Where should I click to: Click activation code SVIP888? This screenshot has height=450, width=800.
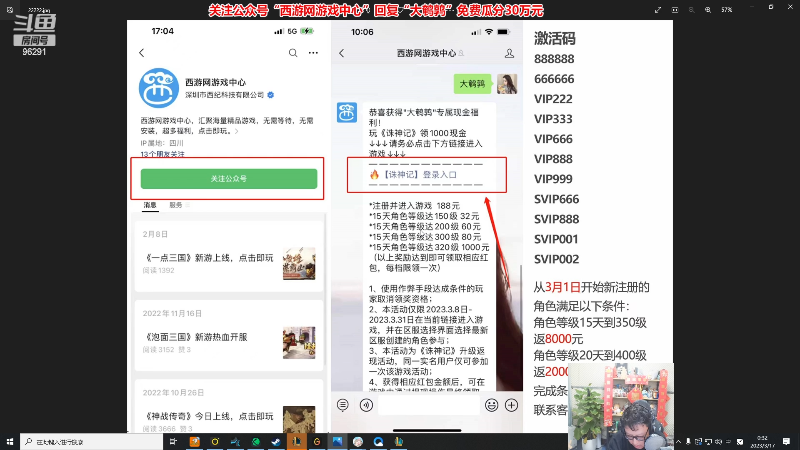click(x=556, y=219)
